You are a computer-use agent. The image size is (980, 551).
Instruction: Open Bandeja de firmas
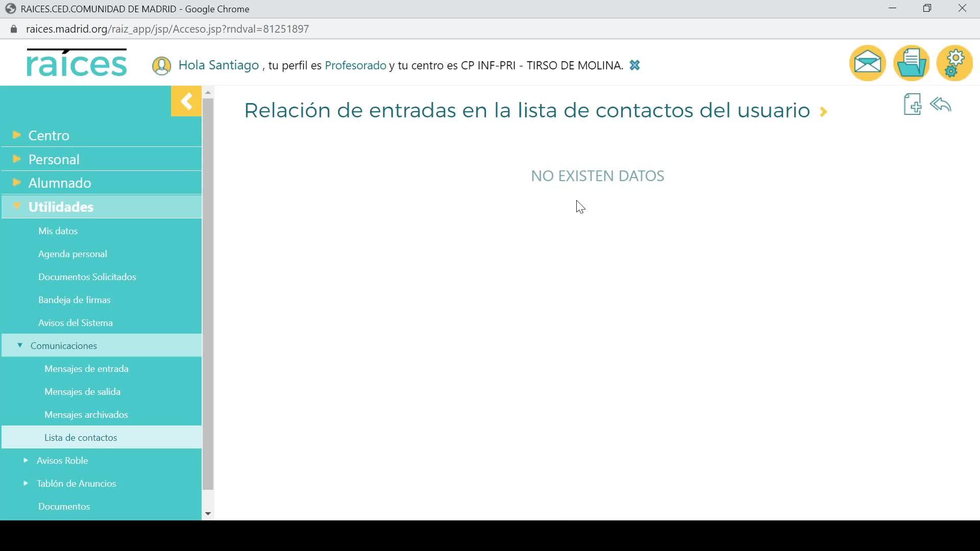point(75,299)
